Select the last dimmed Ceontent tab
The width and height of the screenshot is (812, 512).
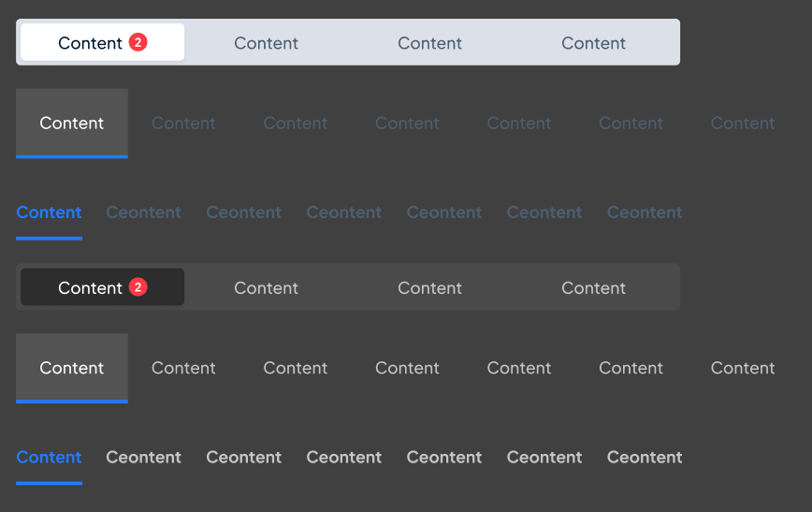coord(645,212)
